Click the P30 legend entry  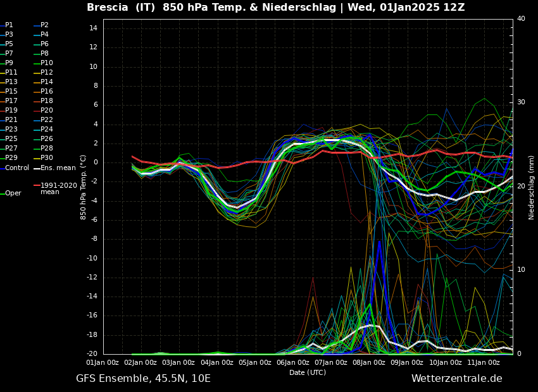[x=43, y=157]
